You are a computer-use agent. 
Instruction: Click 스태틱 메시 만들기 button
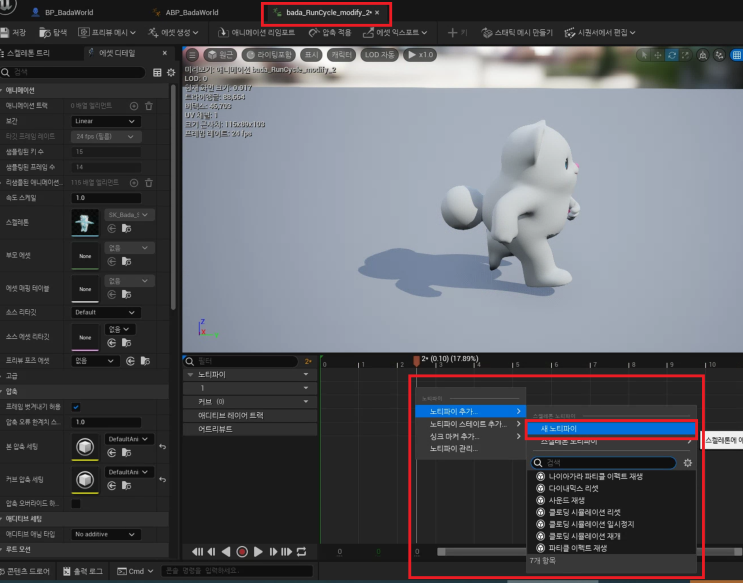[517, 33]
